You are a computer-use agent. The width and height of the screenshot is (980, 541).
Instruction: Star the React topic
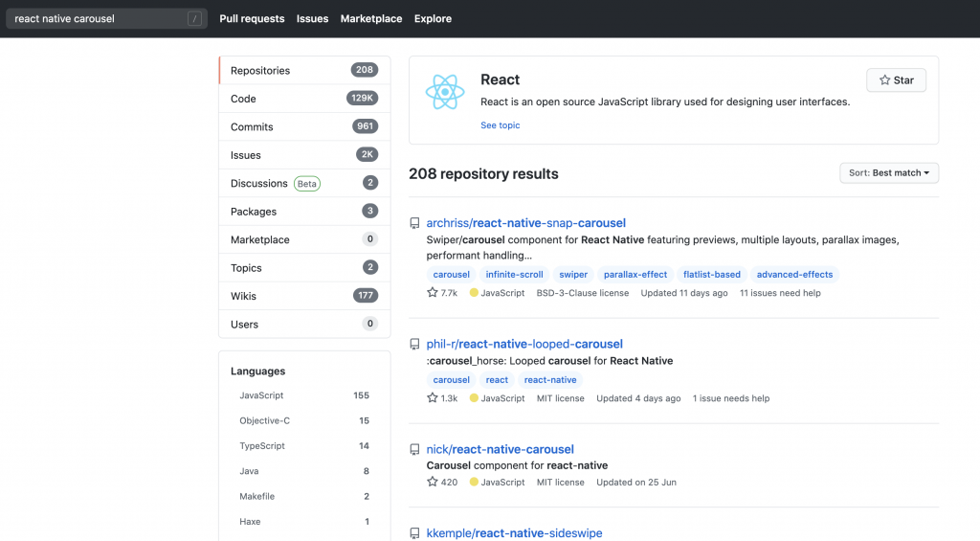coord(896,80)
